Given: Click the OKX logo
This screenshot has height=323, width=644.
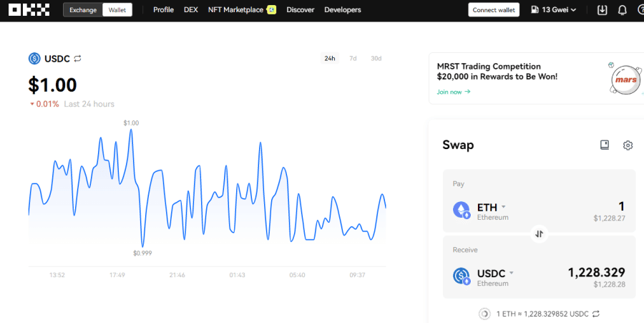Looking at the screenshot, I should (x=29, y=9).
